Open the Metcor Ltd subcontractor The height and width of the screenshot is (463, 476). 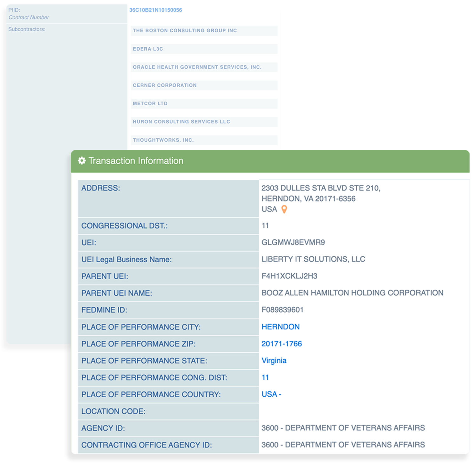pos(150,104)
